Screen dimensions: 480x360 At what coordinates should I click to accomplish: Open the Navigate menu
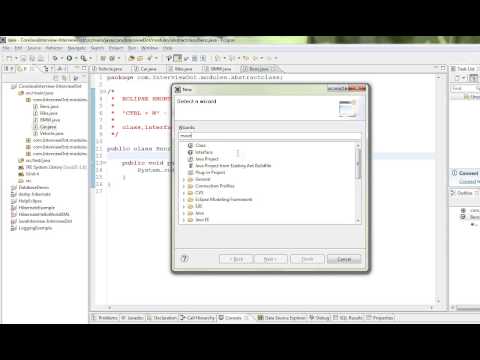[x=77, y=48]
